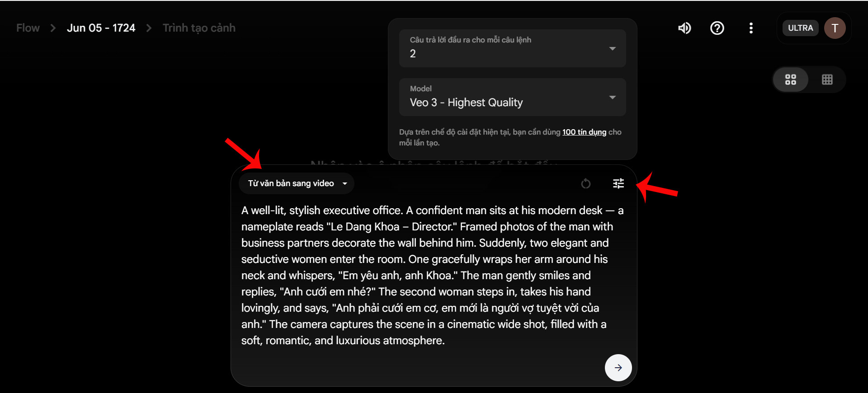Submit the prompt with the arrow button
This screenshot has height=393, width=868.
click(x=618, y=368)
